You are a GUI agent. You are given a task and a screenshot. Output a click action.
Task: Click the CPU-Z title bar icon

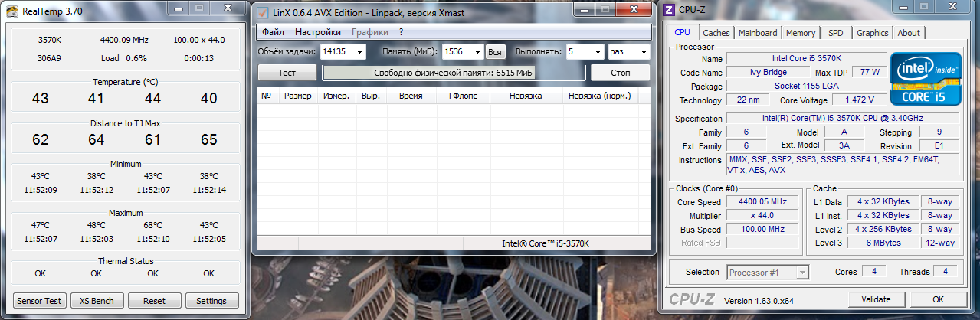669,11
